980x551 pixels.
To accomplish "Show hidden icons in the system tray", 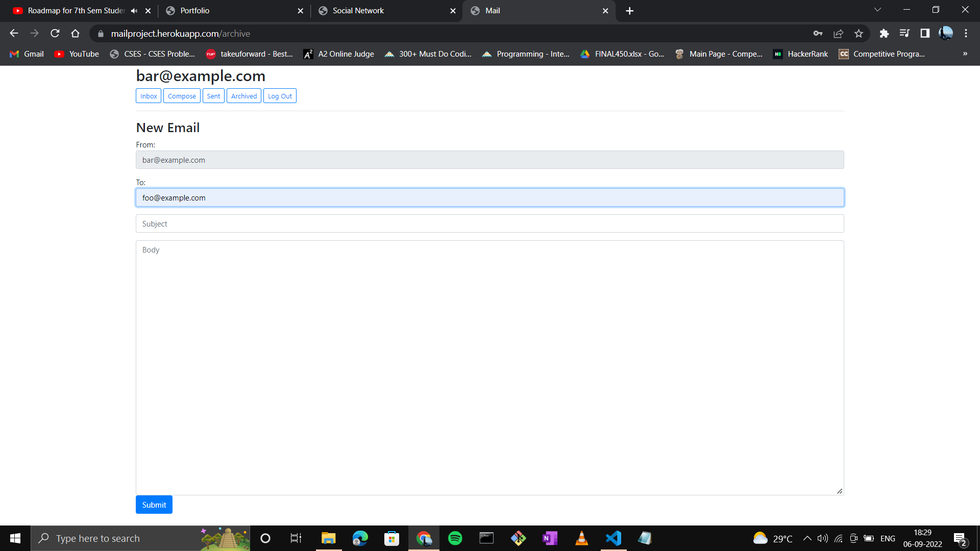I will [x=807, y=538].
